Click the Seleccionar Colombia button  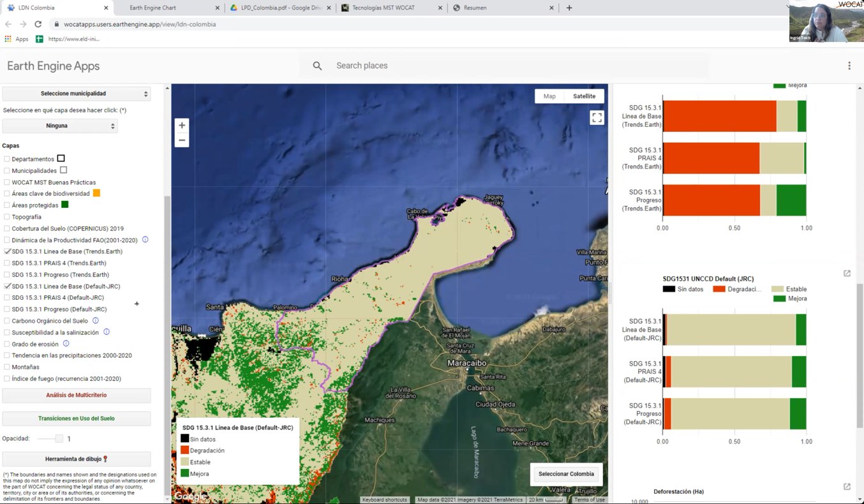point(566,474)
